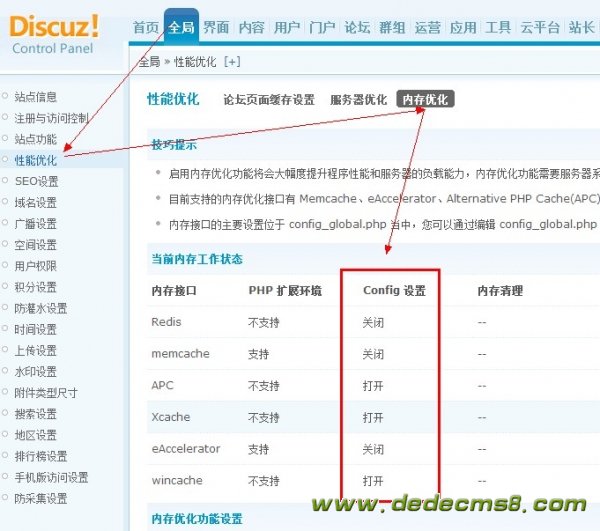This screenshot has width=600, height=531.
Task: Add page to favorites with [+]
Action: pyautogui.click(x=232, y=62)
